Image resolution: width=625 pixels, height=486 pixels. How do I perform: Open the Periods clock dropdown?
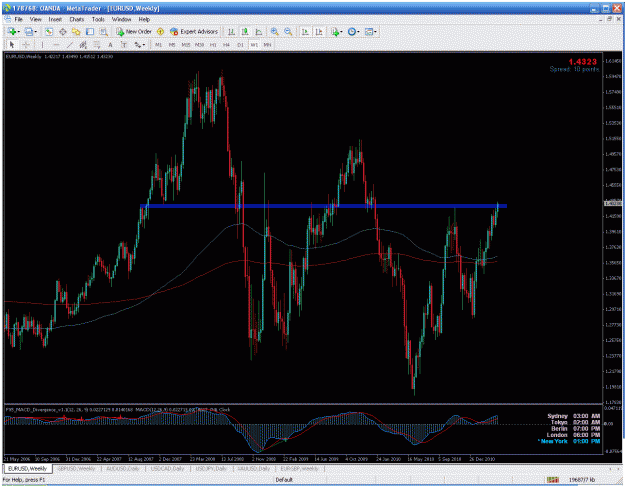pos(354,32)
